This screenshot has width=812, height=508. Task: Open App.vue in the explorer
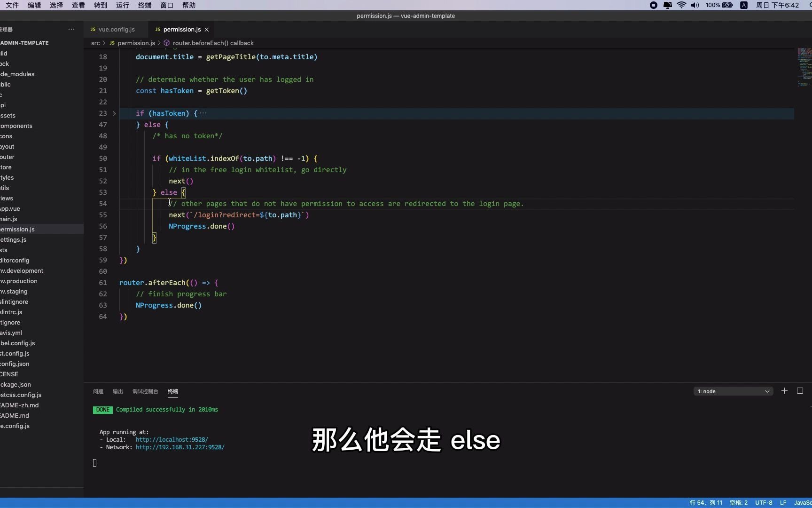(42, 209)
